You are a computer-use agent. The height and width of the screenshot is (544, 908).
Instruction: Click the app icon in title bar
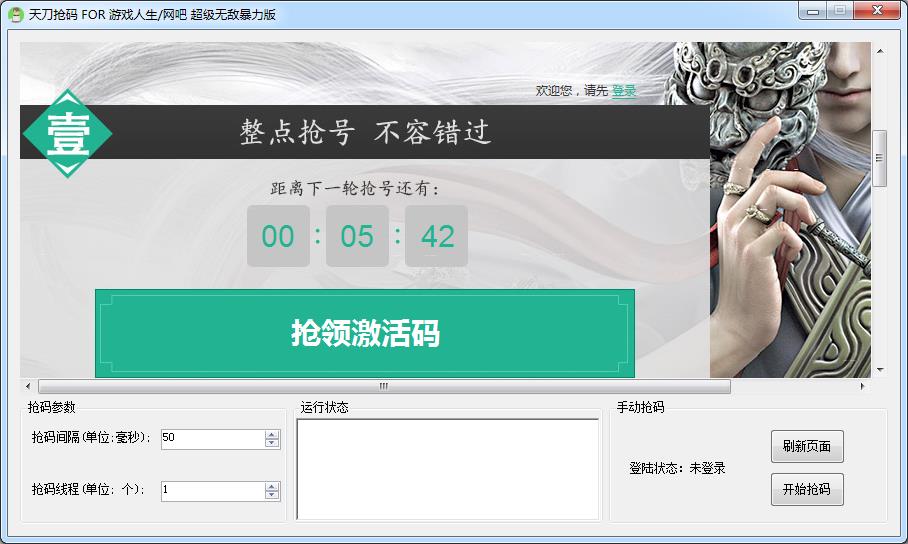(x=16, y=14)
